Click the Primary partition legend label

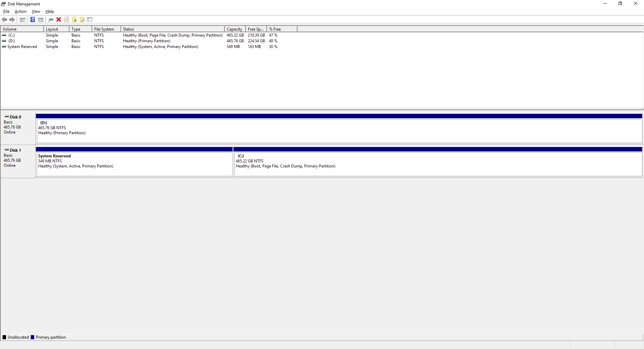click(x=51, y=337)
